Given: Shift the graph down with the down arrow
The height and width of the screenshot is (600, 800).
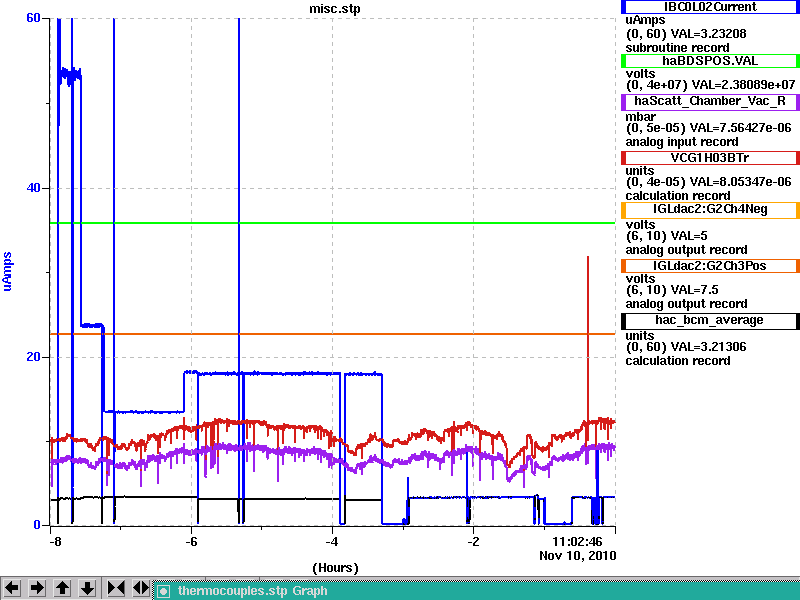Looking at the screenshot, I should [87, 588].
